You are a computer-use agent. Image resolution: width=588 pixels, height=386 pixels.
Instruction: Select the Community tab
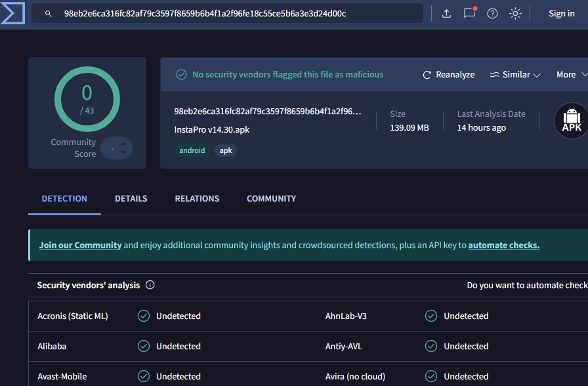tap(271, 199)
